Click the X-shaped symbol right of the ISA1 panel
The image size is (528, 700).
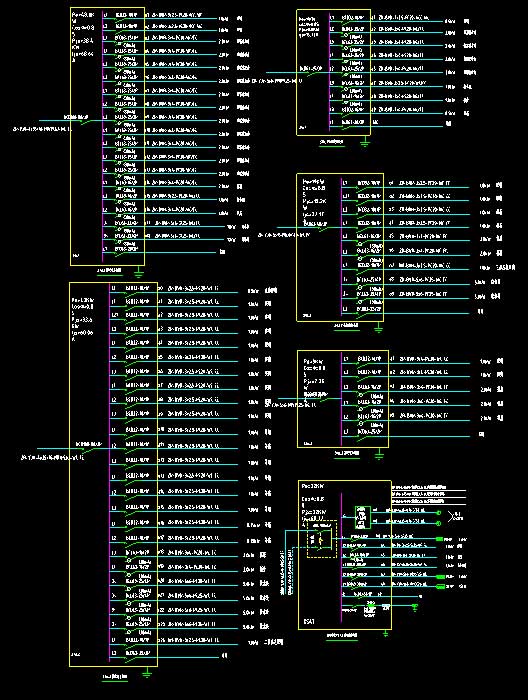tap(455, 516)
